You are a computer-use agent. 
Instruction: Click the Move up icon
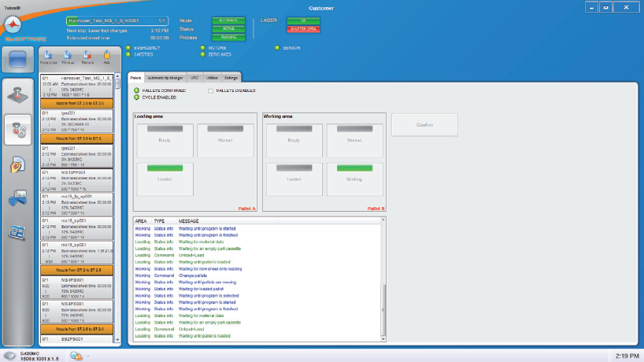pos(67,56)
